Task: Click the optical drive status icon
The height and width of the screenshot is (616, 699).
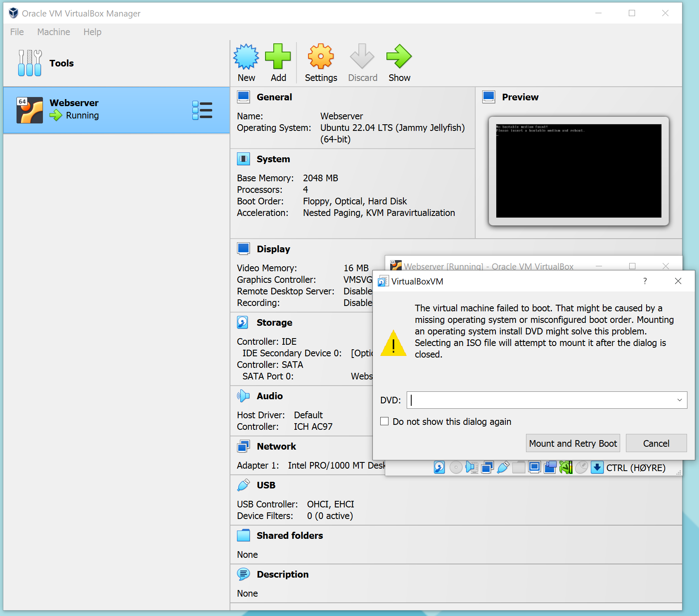Action: (x=455, y=467)
